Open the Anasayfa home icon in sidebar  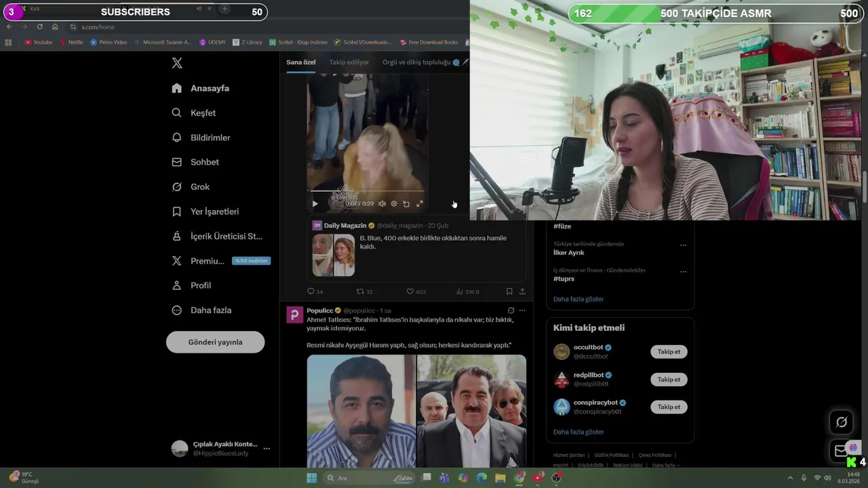[177, 88]
